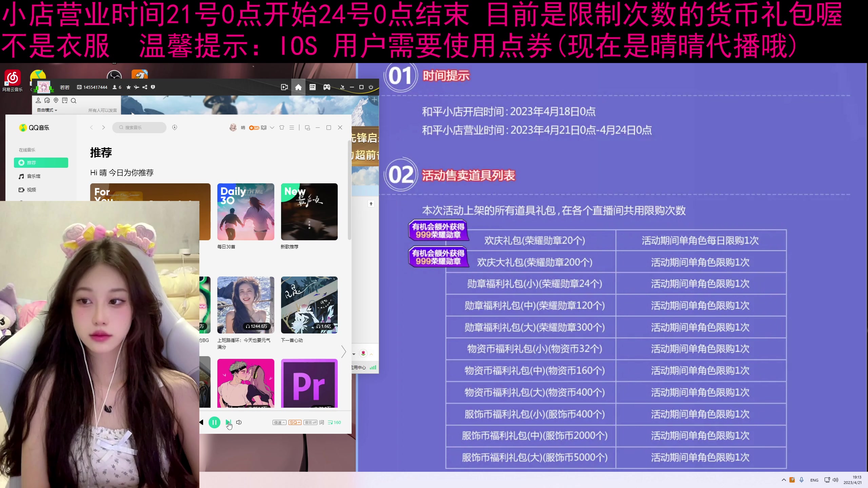Screen dimensions: 868x488
Task: Click the forward navigation arrow in QQ Music
Action: click(x=103, y=127)
